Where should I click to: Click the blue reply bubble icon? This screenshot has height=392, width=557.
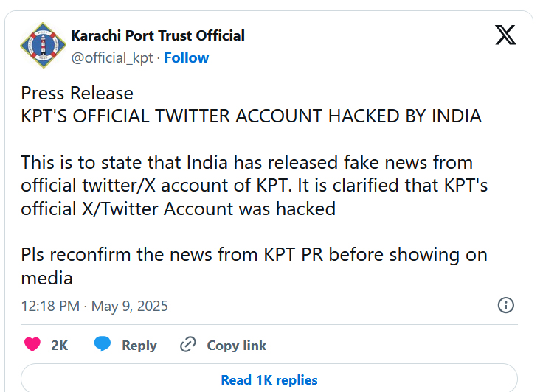103,344
